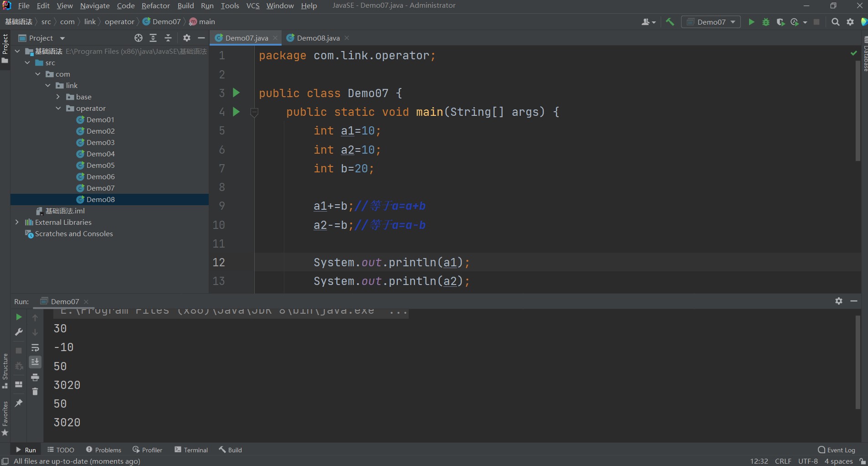Toggle scroll to end in the Run console

pos(35,362)
